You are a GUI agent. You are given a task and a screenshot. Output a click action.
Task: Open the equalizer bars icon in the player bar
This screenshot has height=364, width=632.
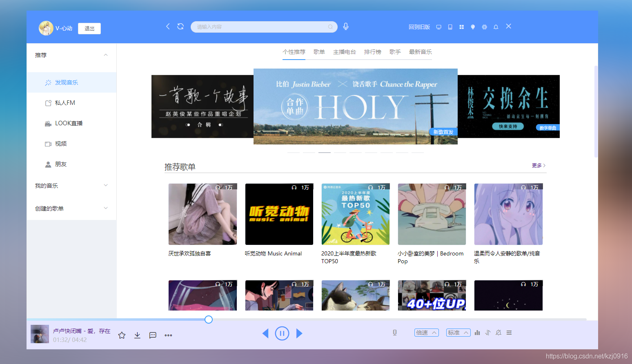click(x=477, y=333)
